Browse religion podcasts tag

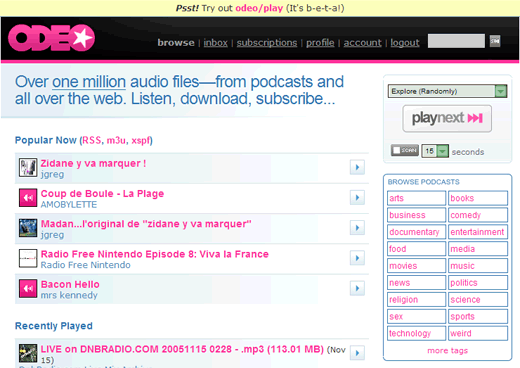(x=416, y=299)
